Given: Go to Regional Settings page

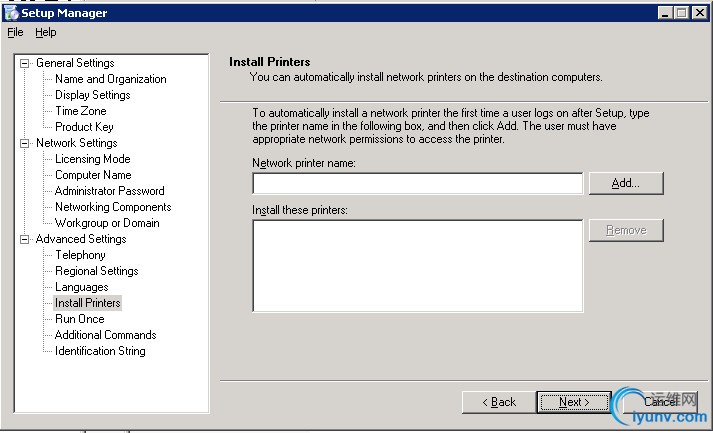Looking at the screenshot, I should 96,271.
